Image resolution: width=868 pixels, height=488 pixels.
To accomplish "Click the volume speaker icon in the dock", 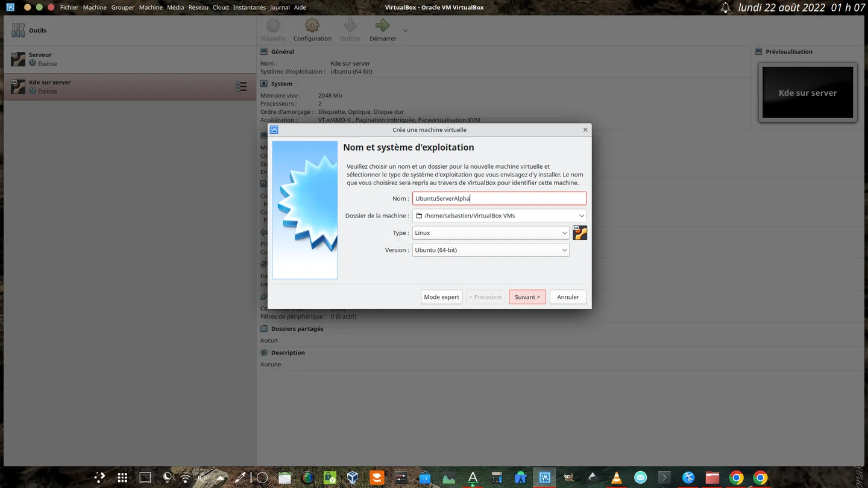I will tap(203, 478).
